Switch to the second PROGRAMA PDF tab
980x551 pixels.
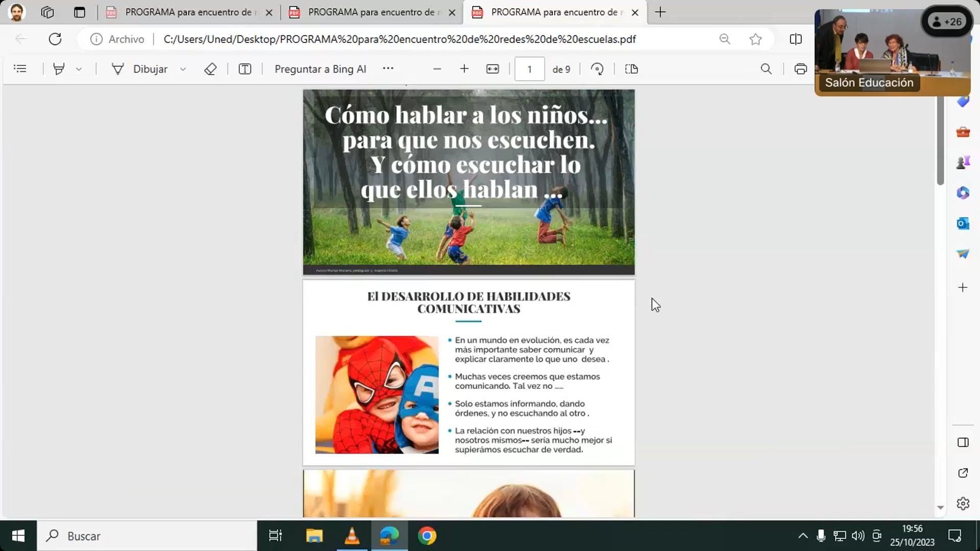pyautogui.click(x=371, y=12)
